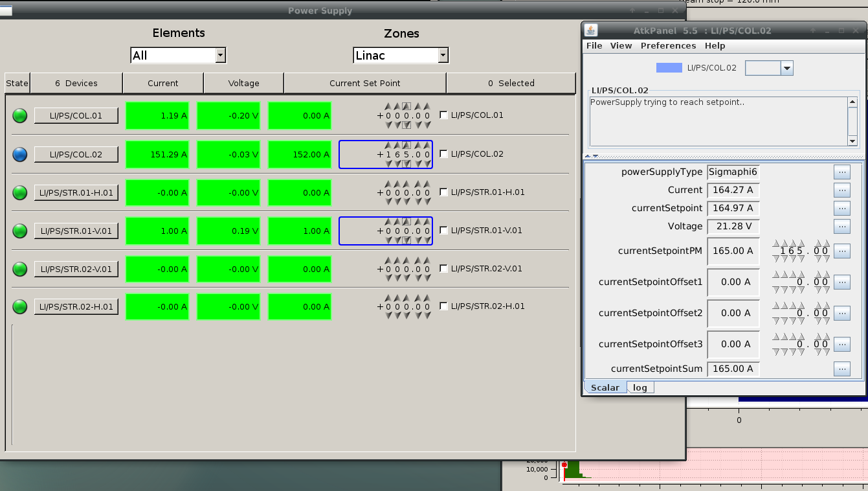Click the LI/PS/COL.02 device button
868x491 pixels.
point(76,154)
